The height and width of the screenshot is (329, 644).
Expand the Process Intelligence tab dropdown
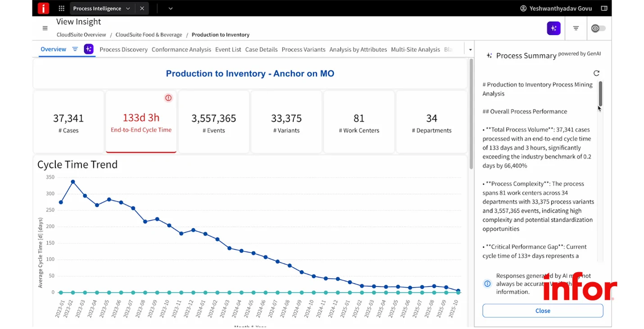point(128,9)
